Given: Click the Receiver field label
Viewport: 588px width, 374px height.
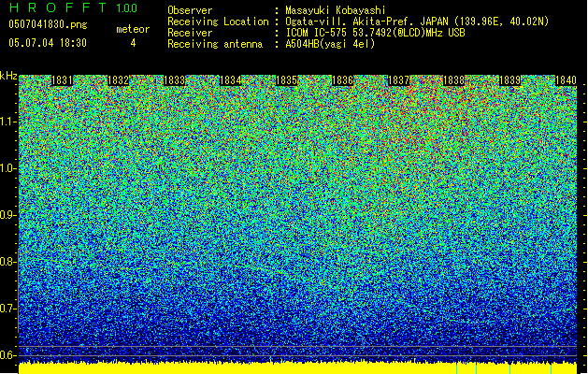Looking at the screenshot, I should tap(190, 33).
